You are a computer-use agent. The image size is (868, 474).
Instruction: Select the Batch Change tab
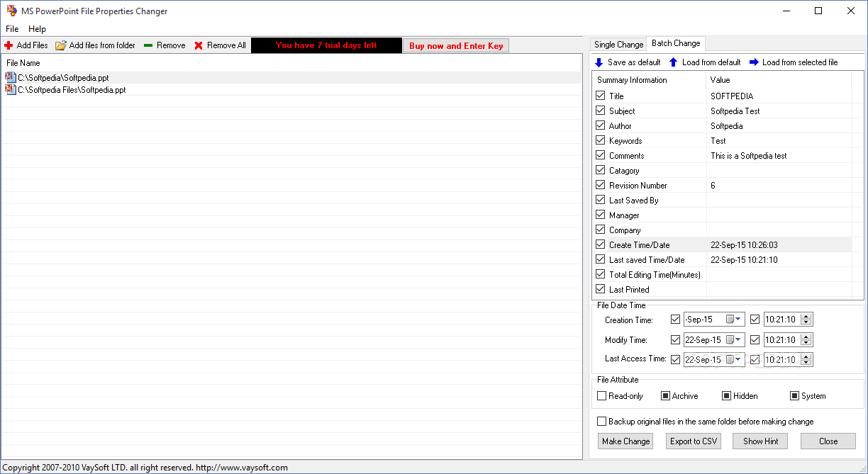pos(676,43)
